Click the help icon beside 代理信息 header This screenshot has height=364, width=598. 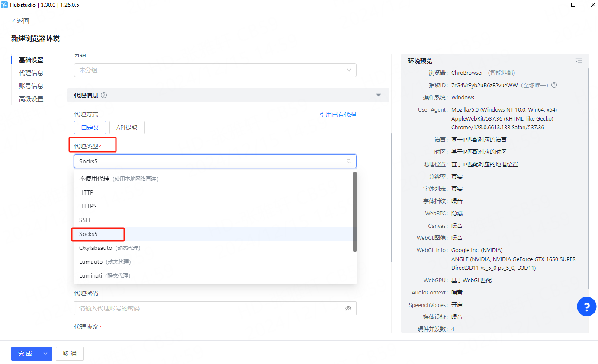pos(104,95)
